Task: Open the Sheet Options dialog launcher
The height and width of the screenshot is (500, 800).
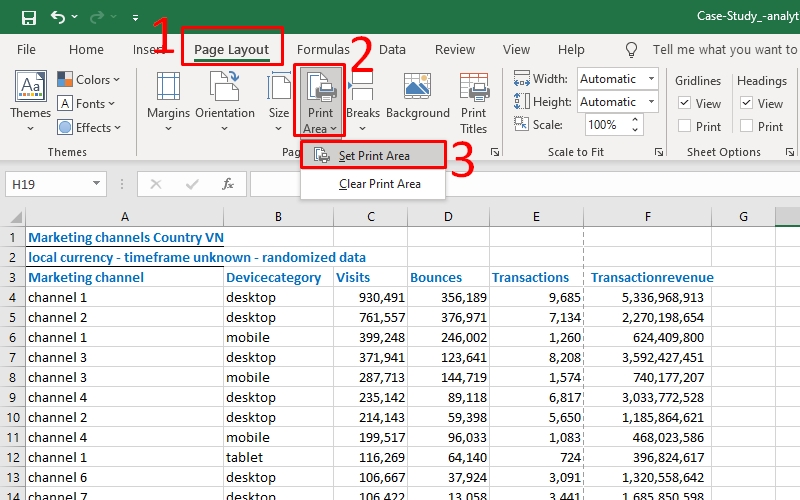Action: (x=790, y=152)
